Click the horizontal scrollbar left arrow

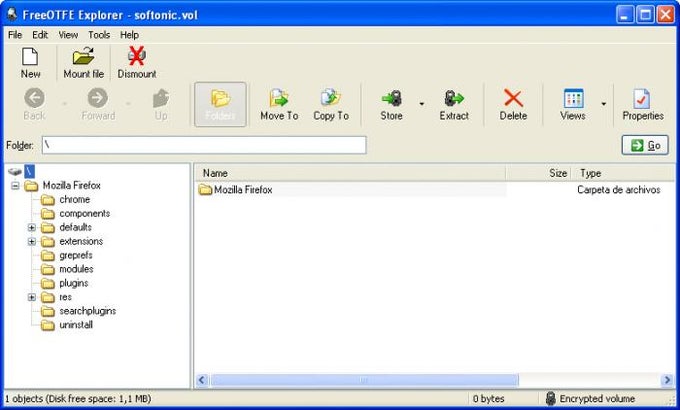coord(202,380)
